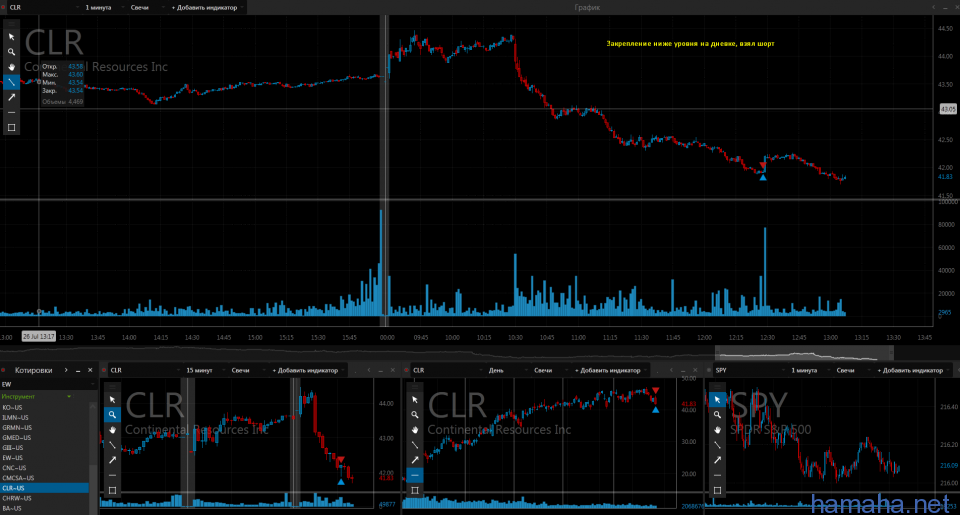Screen dimensions: 960x515
Task: Select cursor tool in daily CLR chart
Action: [414, 399]
